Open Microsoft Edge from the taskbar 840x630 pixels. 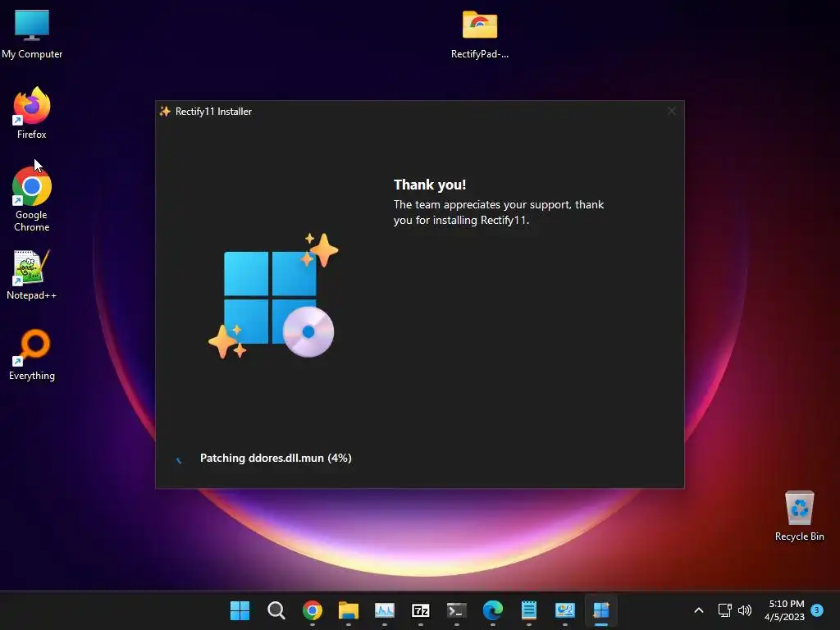pos(493,610)
